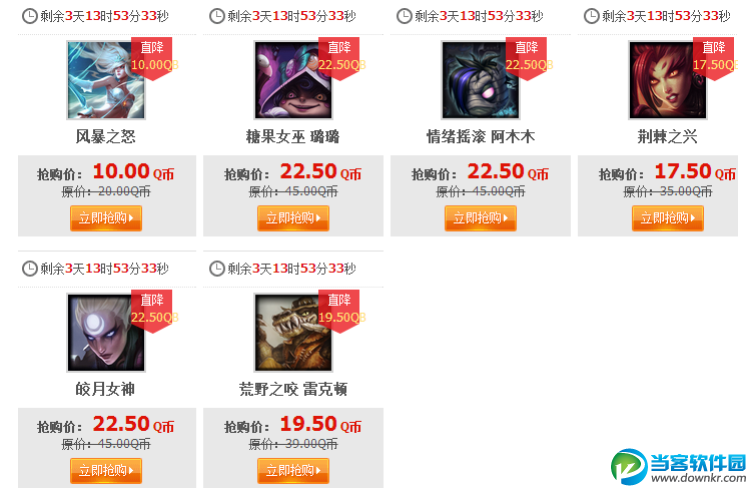Open the 风暴之怒 skin thumbnail
The image size is (747, 492).
pos(106,80)
